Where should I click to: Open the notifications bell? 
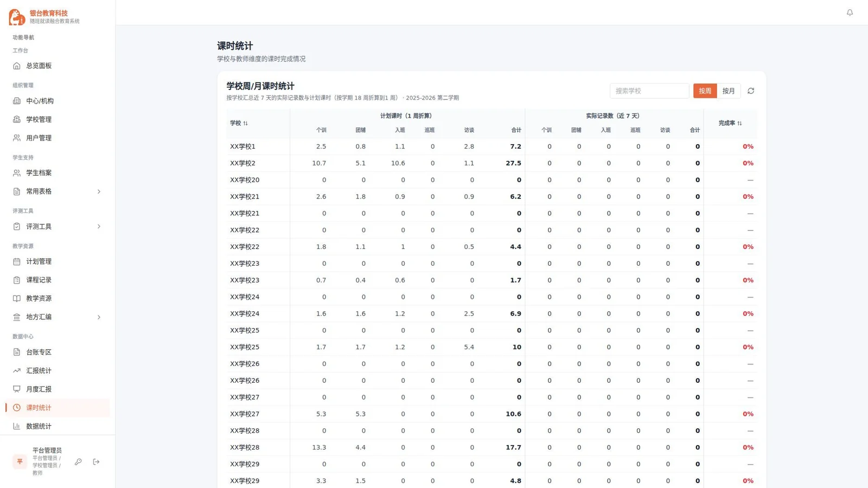[850, 12]
